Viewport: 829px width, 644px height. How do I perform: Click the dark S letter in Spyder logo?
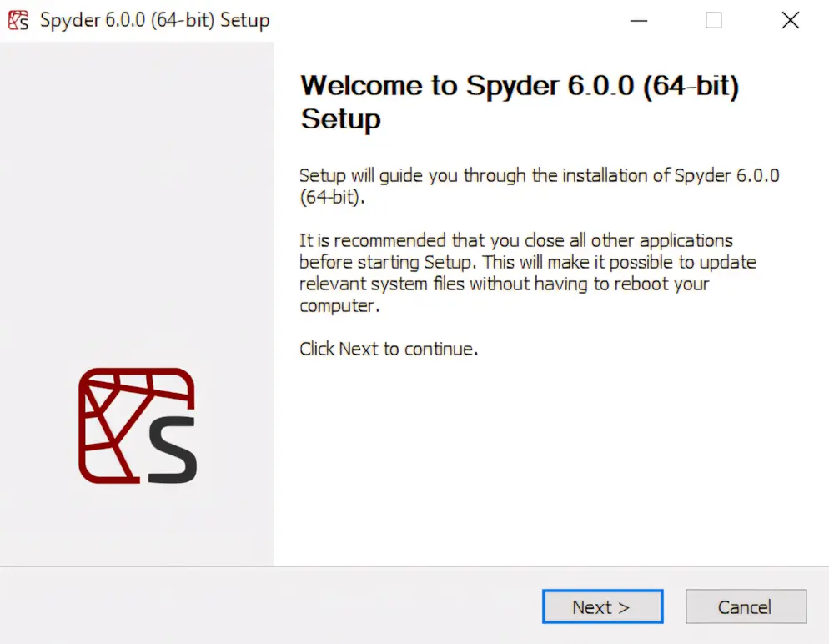[173, 450]
